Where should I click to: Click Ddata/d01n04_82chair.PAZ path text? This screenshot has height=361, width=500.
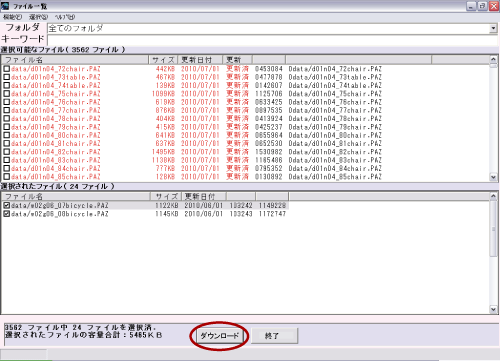coord(335,152)
